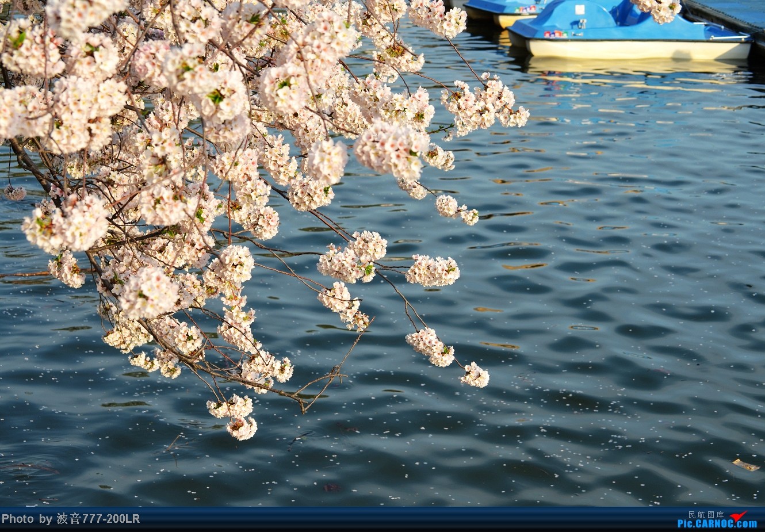Select photographer name 波音777-200LR

(x=98, y=519)
